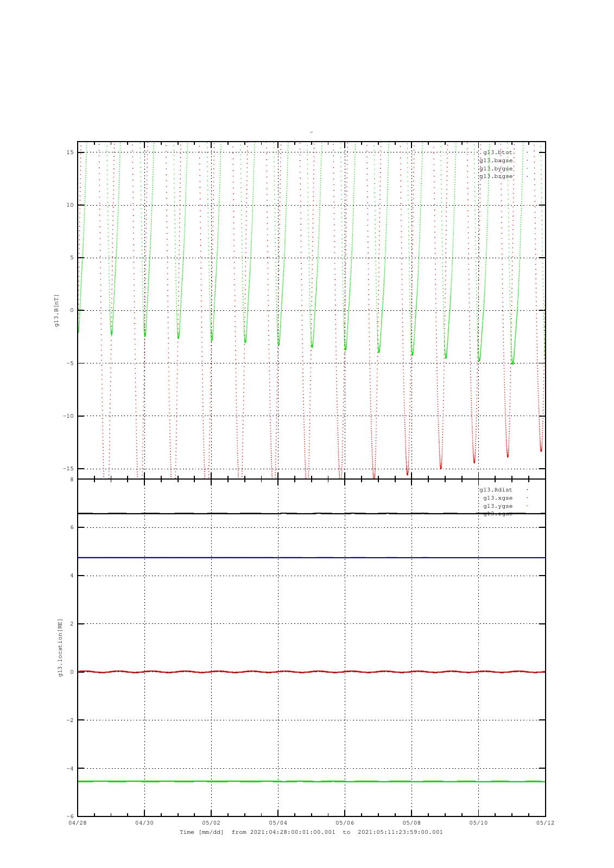Click the 15 tick on the B axis

(x=70, y=152)
